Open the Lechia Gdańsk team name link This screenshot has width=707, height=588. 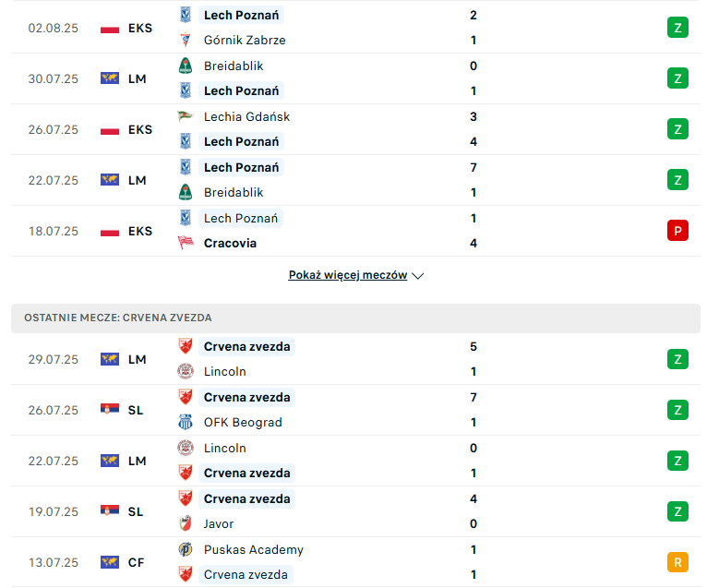(x=246, y=117)
